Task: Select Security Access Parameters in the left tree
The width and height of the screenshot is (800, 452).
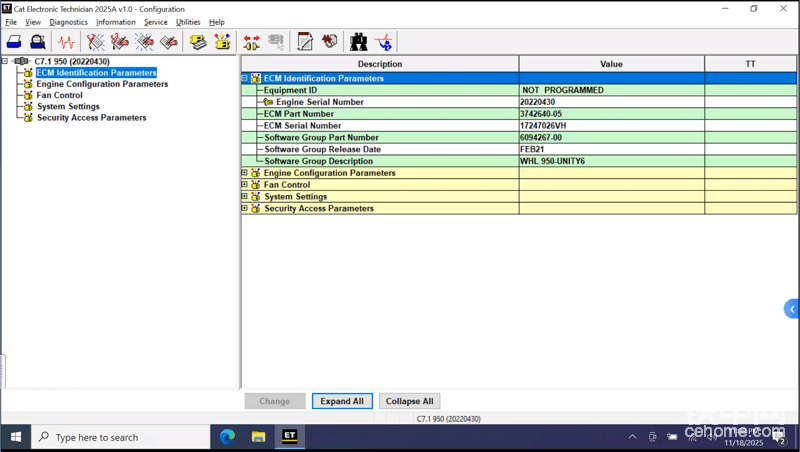Action: click(91, 118)
